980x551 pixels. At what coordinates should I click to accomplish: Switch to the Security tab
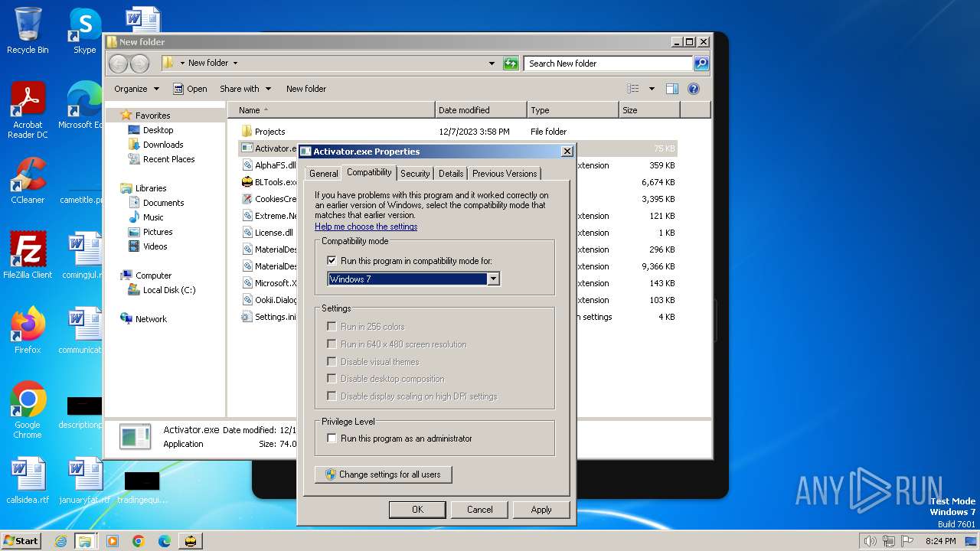(415, 174)
